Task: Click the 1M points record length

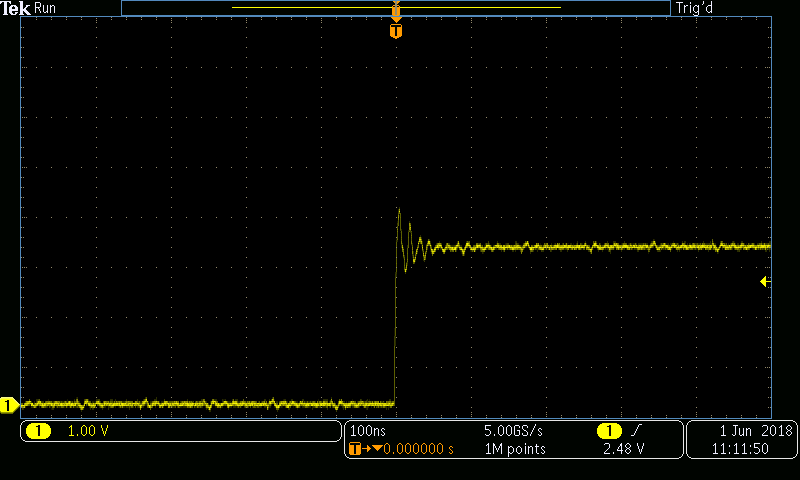Action: 513,449
